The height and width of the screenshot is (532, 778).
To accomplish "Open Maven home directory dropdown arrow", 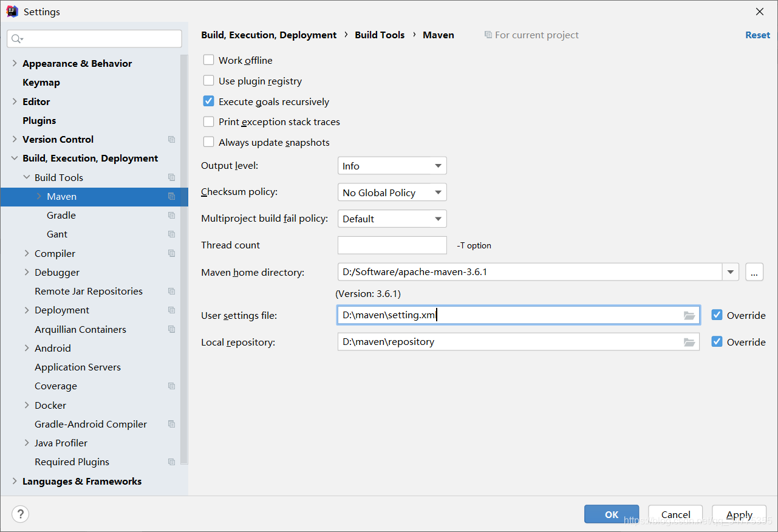I will pyautogui.click(x=730, y=273).
